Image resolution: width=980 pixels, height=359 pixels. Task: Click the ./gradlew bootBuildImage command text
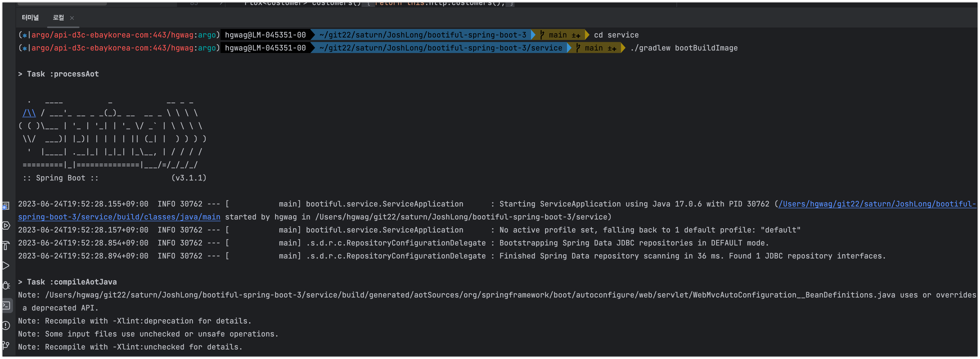684,48
